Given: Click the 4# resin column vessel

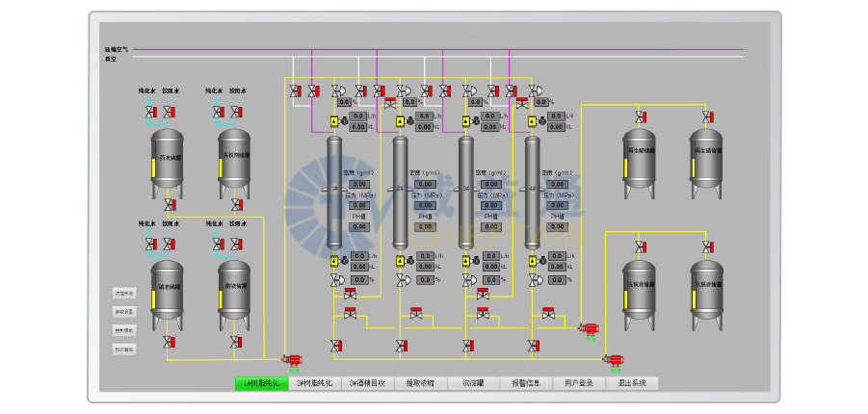Looking at the screenshot, I should (x=532, y=193).
